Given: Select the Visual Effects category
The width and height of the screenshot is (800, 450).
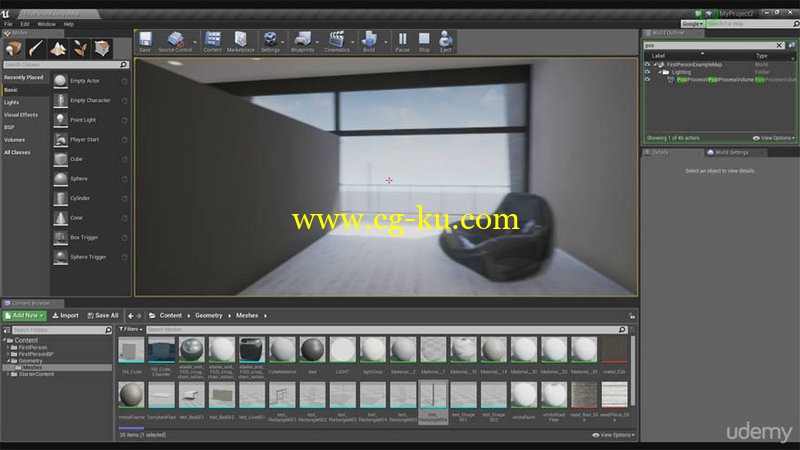Looking at the screenshot, I should tap(21, 115).
